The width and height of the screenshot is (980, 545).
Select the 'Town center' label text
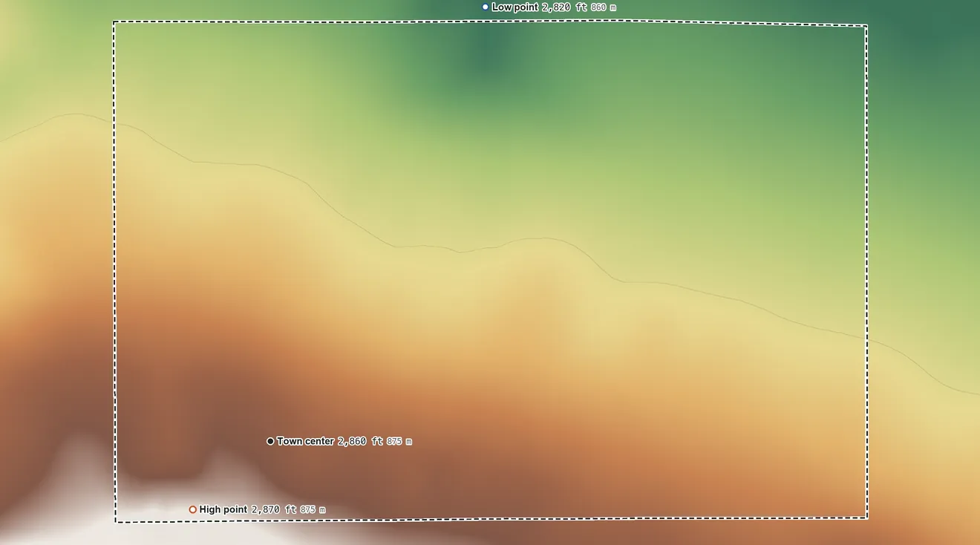[305, 441]
